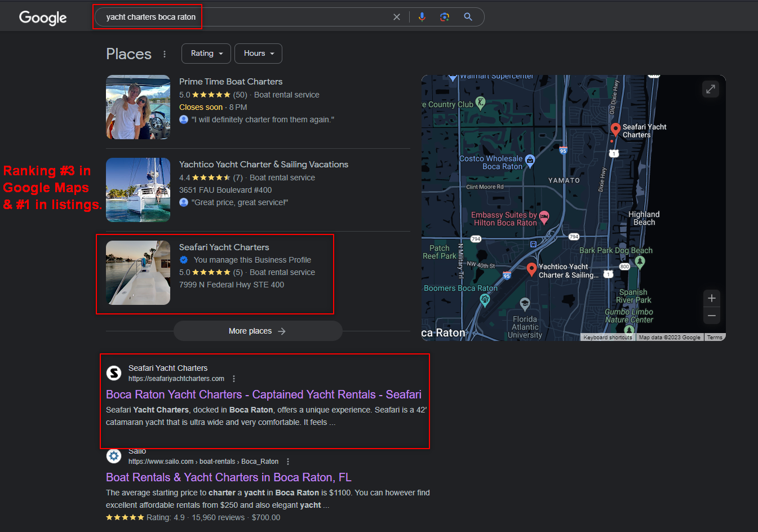The width and height of the screenshot is (758, 532).
Task: Click the Sailo rating 4.9 stars line
Action: [x=193, y=517]
